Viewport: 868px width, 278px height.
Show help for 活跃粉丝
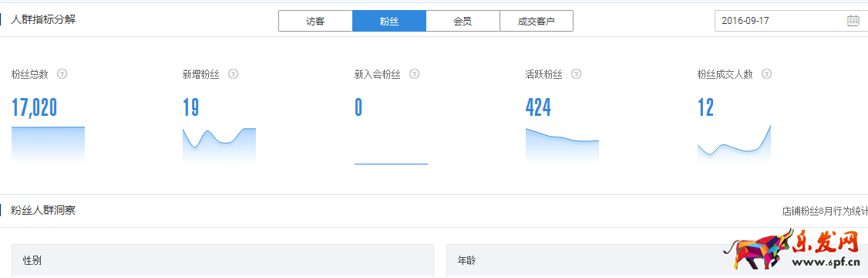coord(577,74)
